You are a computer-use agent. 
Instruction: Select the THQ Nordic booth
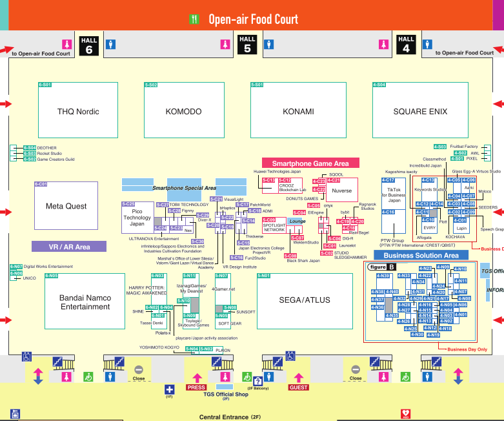[78, 110]
